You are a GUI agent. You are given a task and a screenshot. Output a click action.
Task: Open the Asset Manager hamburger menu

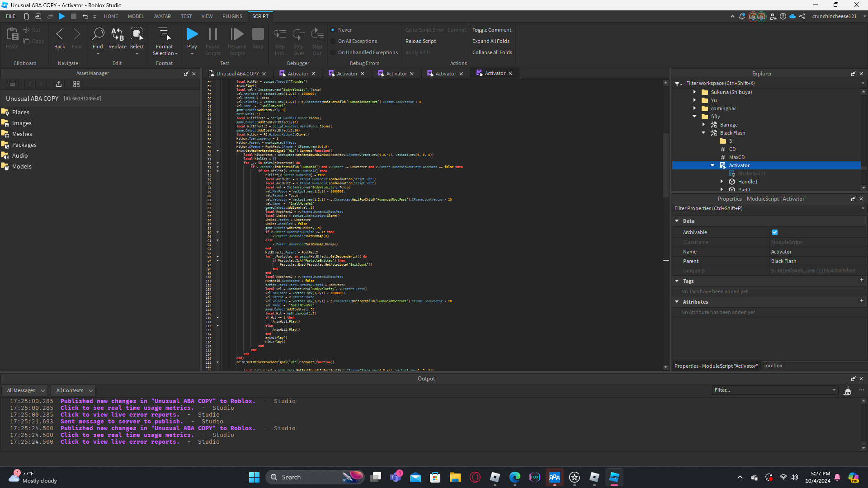pos(13,84)
